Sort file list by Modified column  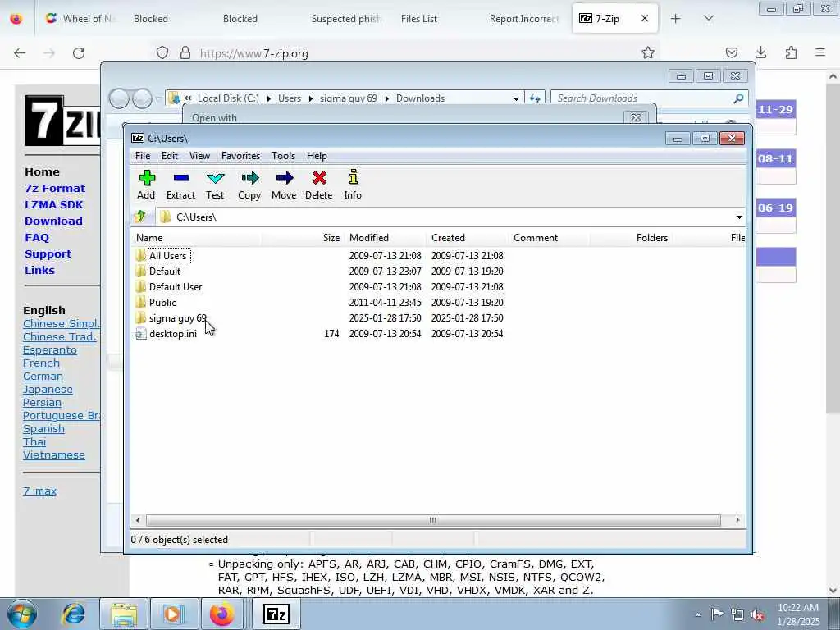coord(386,238)
